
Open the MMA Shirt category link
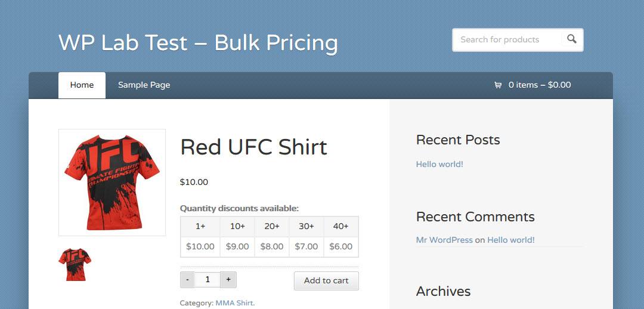(234, 303)
